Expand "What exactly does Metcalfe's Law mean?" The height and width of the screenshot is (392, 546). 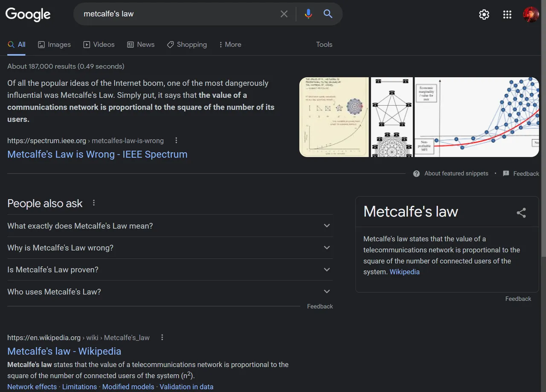170,226
